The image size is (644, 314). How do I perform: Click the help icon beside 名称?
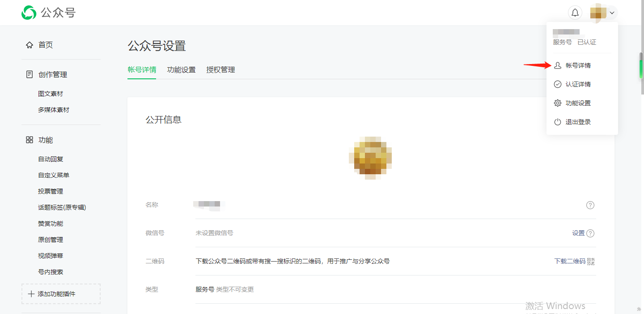point(590,205)
